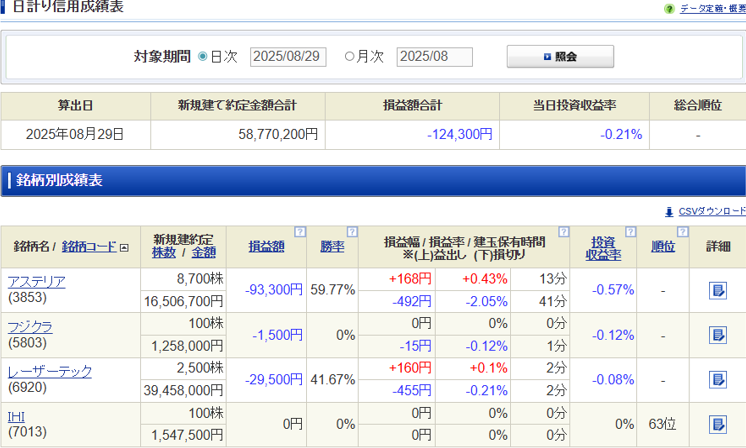Select the 日次 radio button
Screen dimensions: 746x448
tap(203, 57)
